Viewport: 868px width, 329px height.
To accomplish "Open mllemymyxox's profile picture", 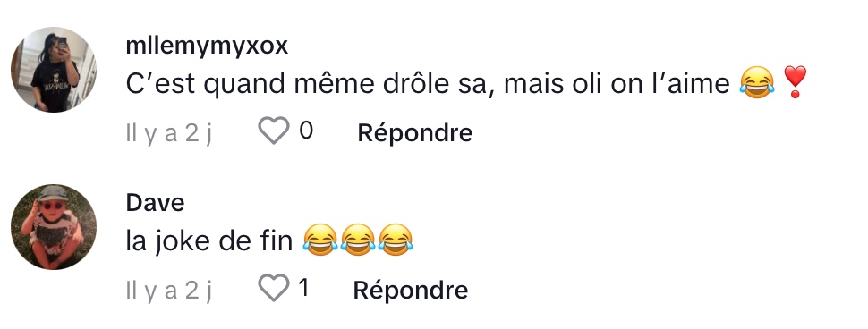I will [x=54, y=70].
